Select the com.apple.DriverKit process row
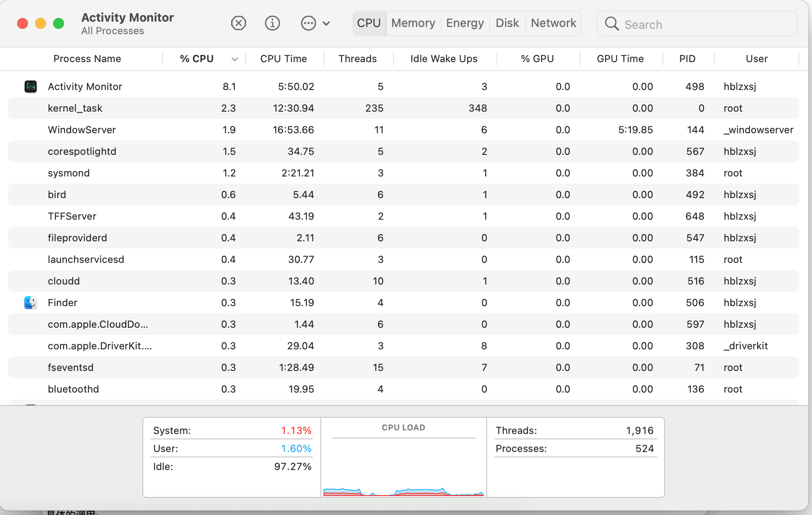This screenshot has width=812, height=515. click(x=404, y=346)
